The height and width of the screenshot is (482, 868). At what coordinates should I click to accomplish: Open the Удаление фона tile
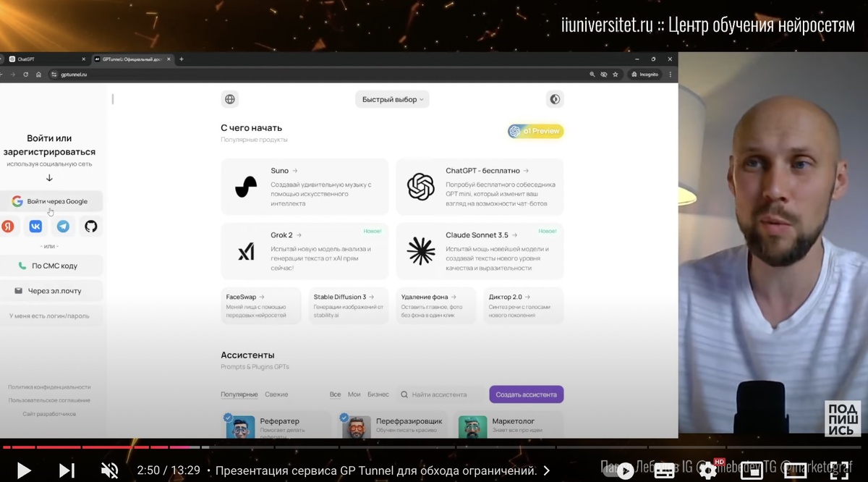436,305
